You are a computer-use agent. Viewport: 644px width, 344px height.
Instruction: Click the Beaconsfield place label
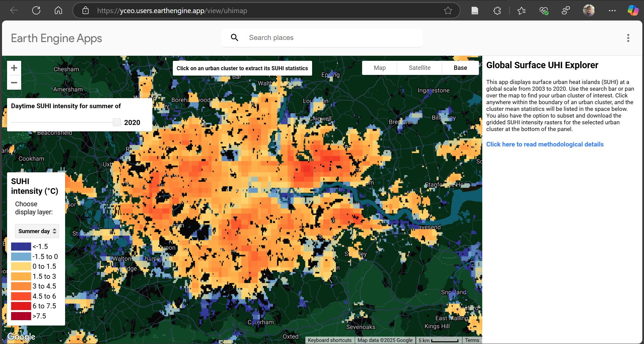pyautogui.click(x=54, y=133)
